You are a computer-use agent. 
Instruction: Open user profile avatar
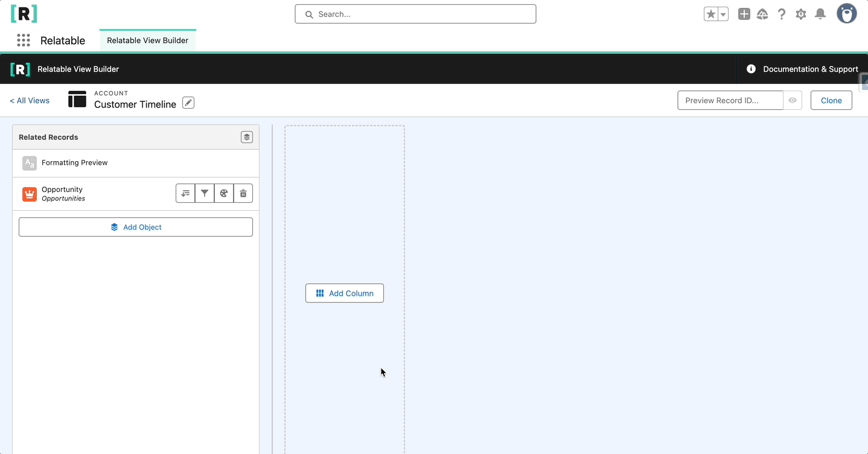(x=847, y=14)
